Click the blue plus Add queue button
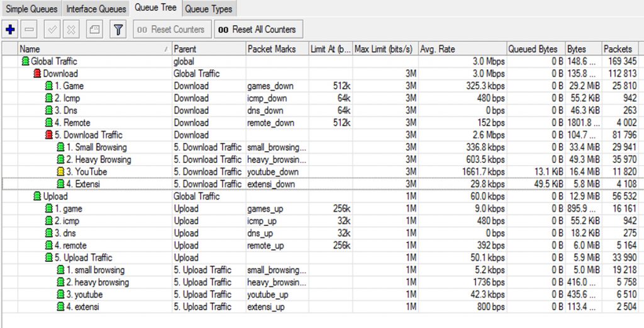The image size is (644, 328). click(10, 30)
